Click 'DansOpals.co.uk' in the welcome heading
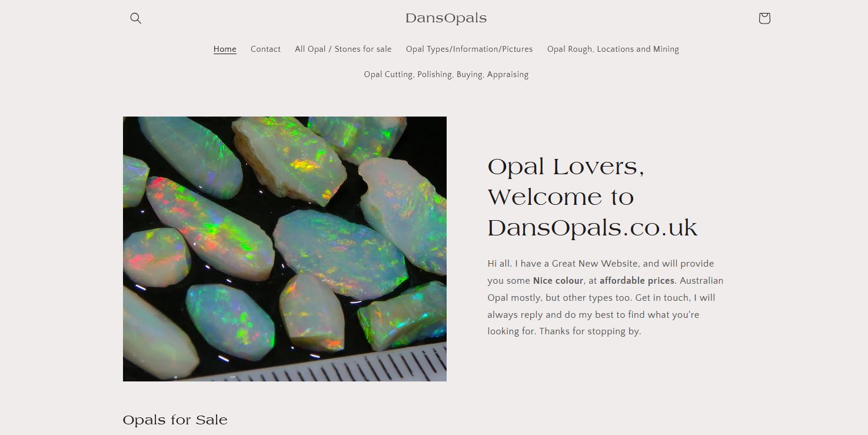The image size is (868, 435). [x=592, y=228]
